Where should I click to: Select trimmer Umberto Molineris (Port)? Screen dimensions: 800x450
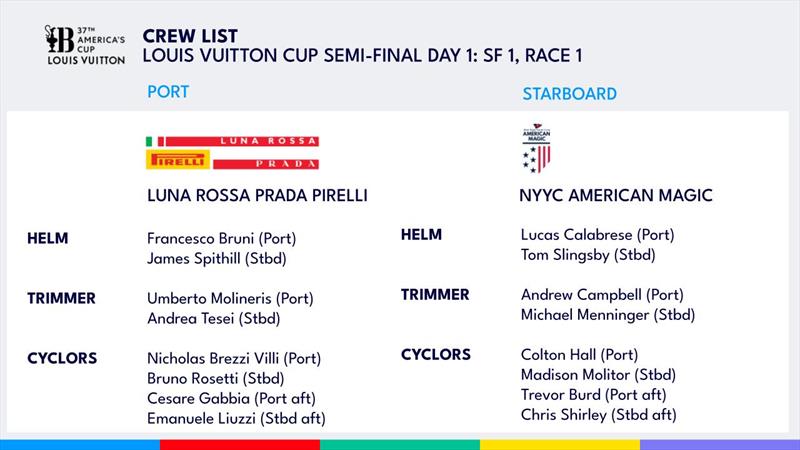(x=230, y=298)
